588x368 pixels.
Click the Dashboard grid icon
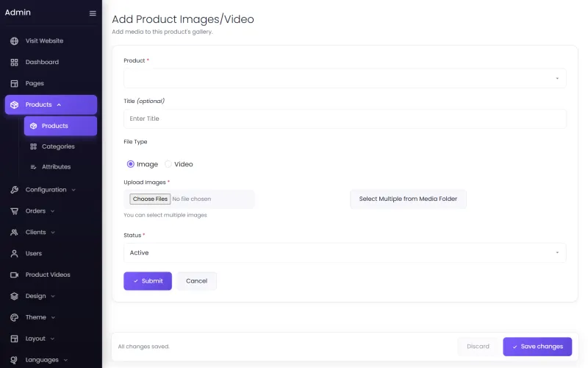point(14,63)
